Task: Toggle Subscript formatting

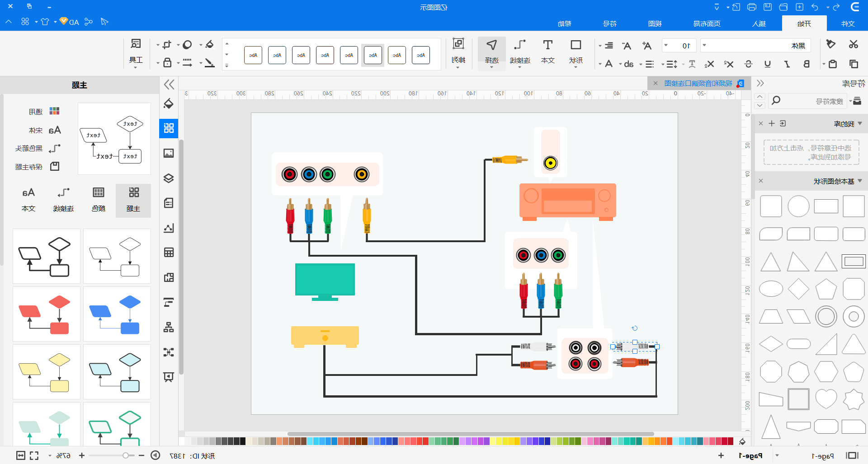Action: [709, 64]
